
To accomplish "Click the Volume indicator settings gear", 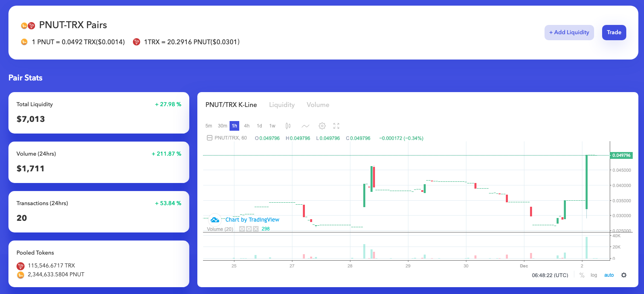I will 249,229.
